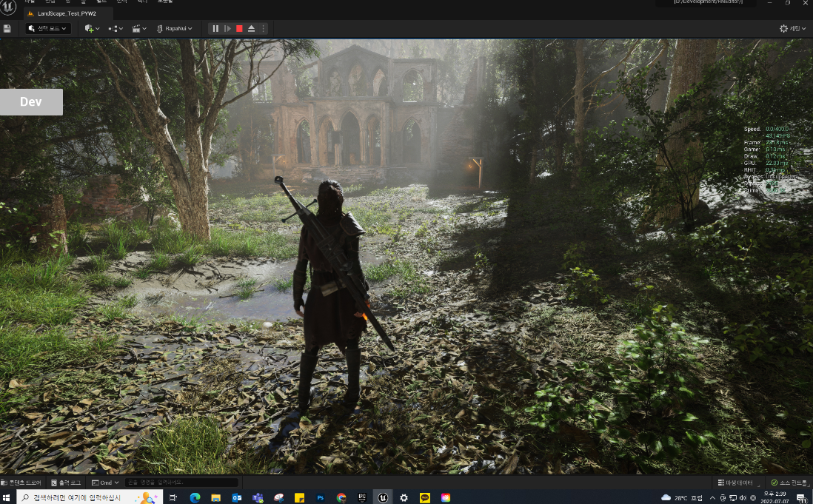This screenshot has height=504, width=813.
Task: Launch Microsoft Edge from taskbar
Action: tap(195, 497)
